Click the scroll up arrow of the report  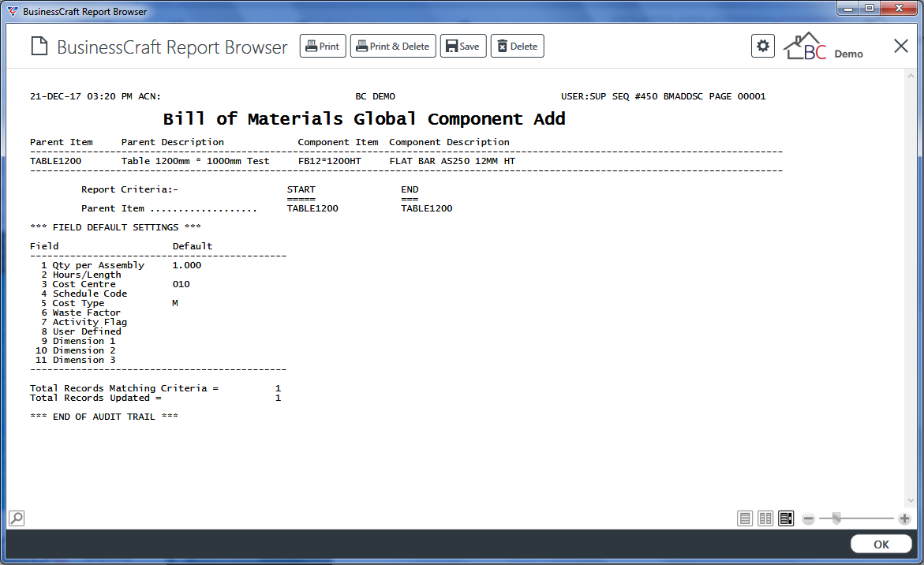(x=911, y=76)
